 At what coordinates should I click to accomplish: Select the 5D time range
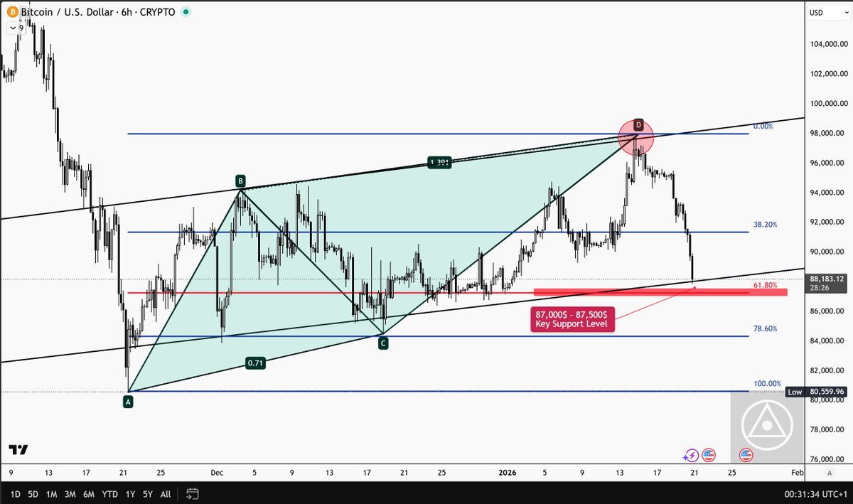[x=32, y=493]
